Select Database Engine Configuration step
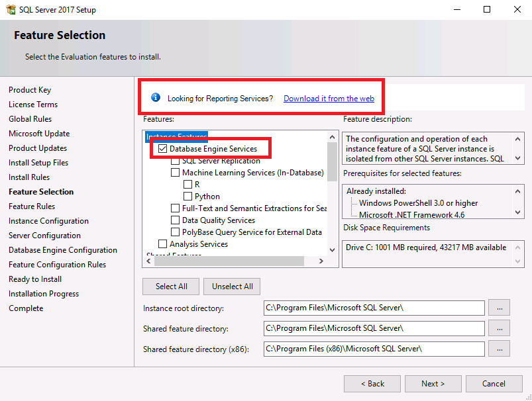The width and height of the screenshot is (532, 401). [x=63, y=250]
